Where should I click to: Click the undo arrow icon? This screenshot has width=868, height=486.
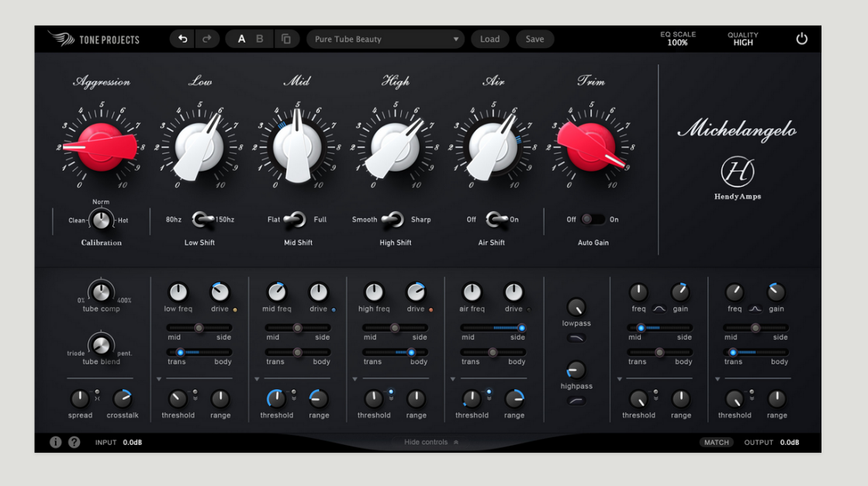pos(182,39)
